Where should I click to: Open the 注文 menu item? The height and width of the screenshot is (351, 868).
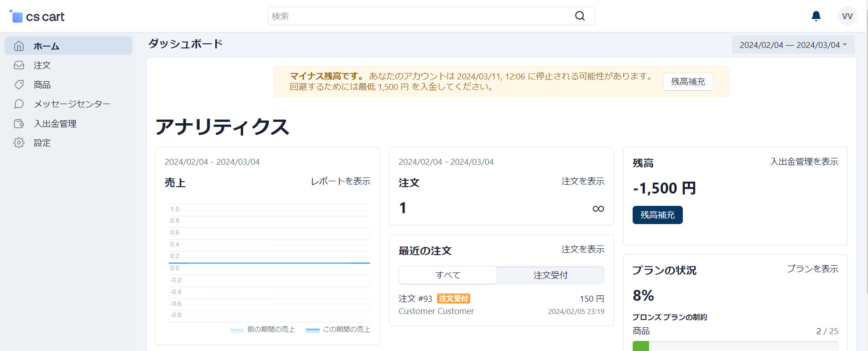click(68, 65)
